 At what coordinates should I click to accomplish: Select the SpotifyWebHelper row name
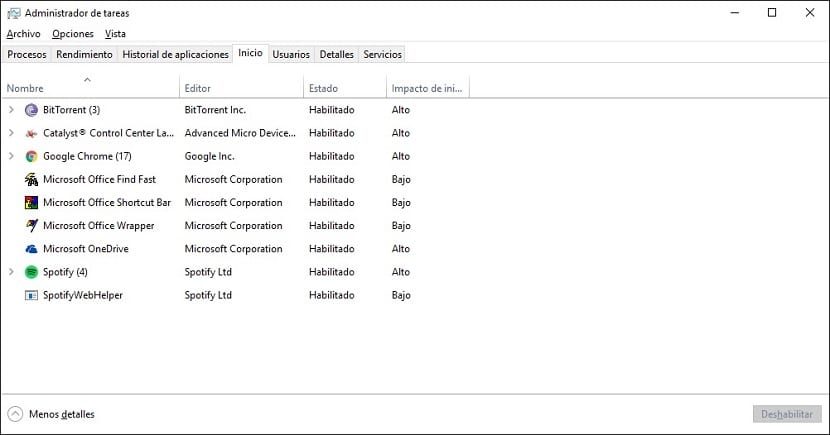tap(83, 295)
